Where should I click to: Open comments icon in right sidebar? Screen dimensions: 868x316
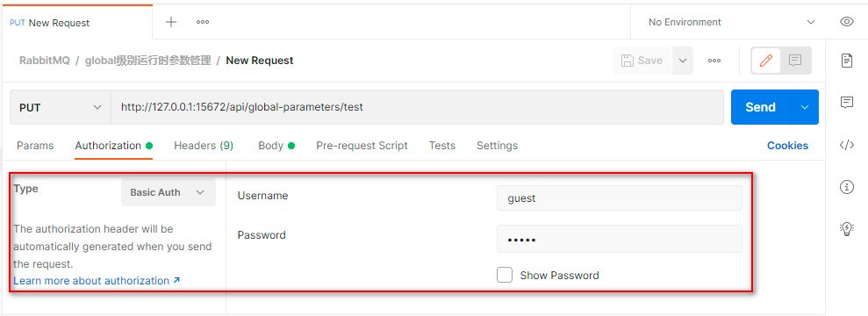[x=846, y=103]
